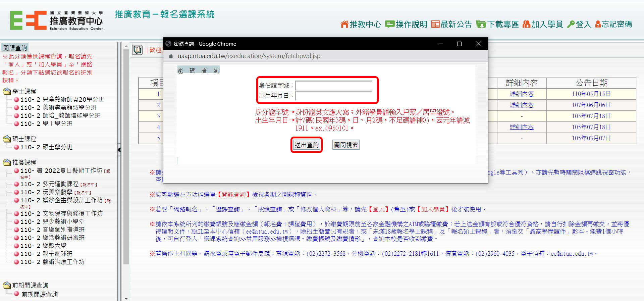This screenshot has width=644, height=301.
Task: Click the 出生年月日 input field
Action: click(334, 96)
